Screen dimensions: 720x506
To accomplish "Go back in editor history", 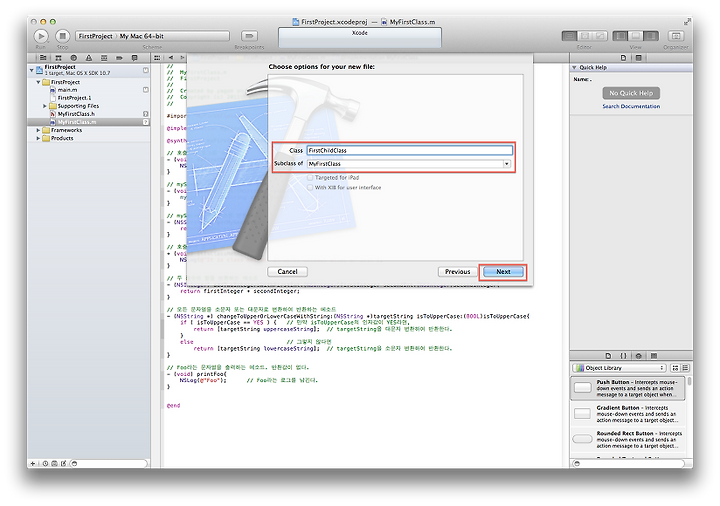I will (171, 58).
